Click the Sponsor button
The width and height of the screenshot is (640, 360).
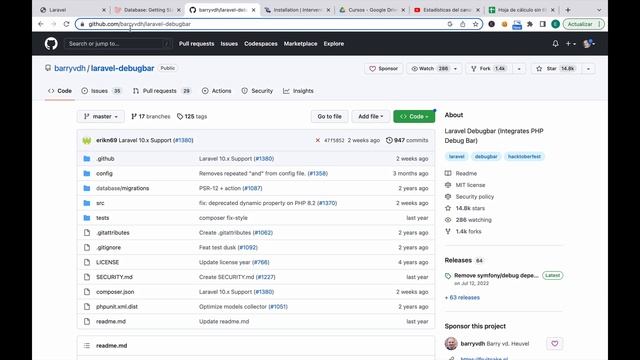click(383, 69)
